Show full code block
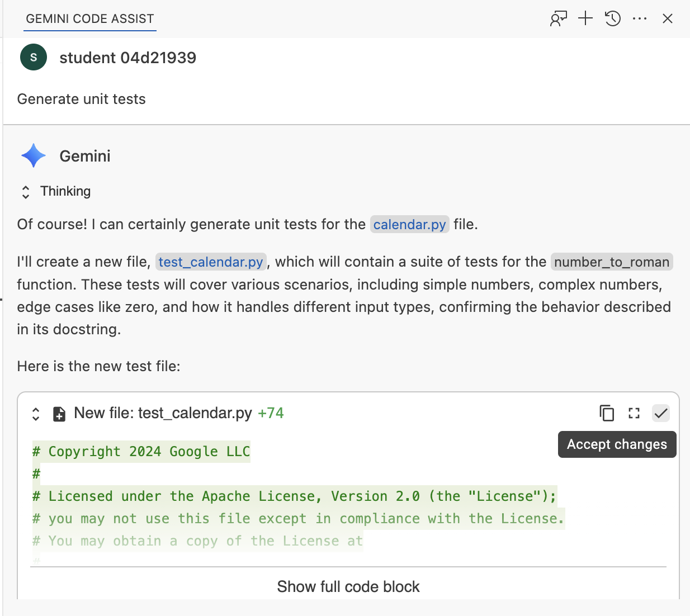The height and width of the screenshot is (616, 690). [348, 586]
